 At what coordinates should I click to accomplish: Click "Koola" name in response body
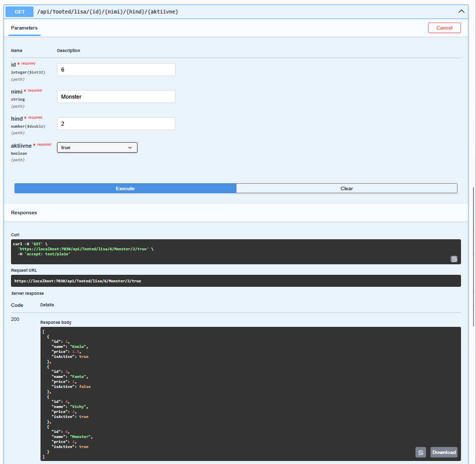[x=79, y=347]
